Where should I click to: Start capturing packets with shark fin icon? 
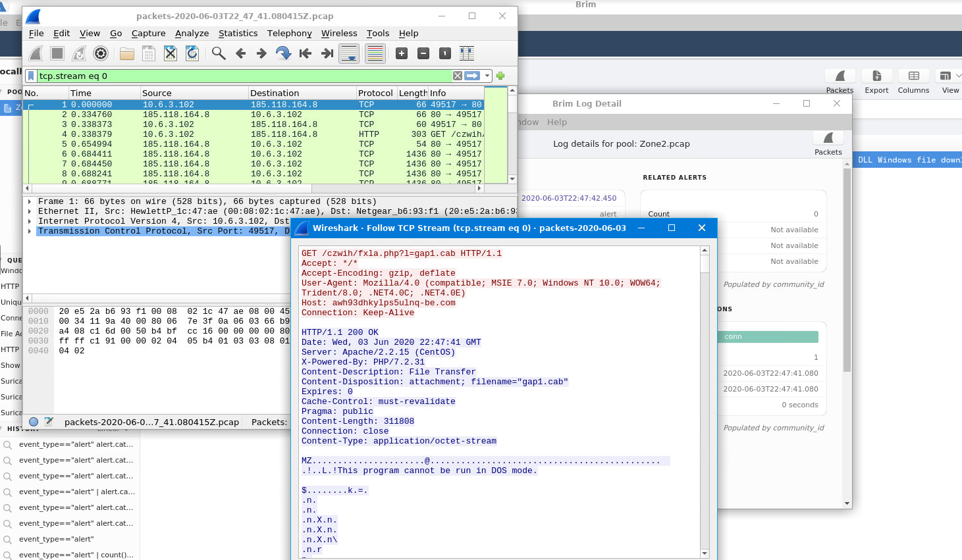point(36,54)
